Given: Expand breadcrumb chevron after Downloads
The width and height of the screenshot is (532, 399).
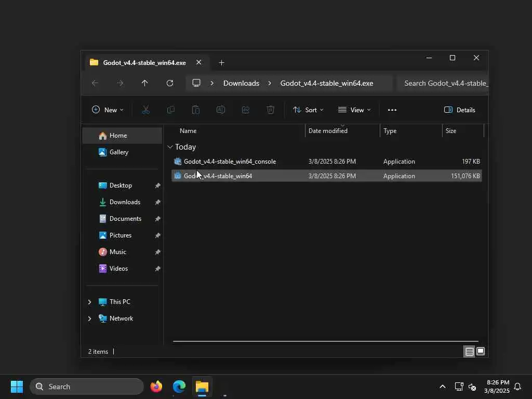Looking at the screenshot, I should [270, 83].
